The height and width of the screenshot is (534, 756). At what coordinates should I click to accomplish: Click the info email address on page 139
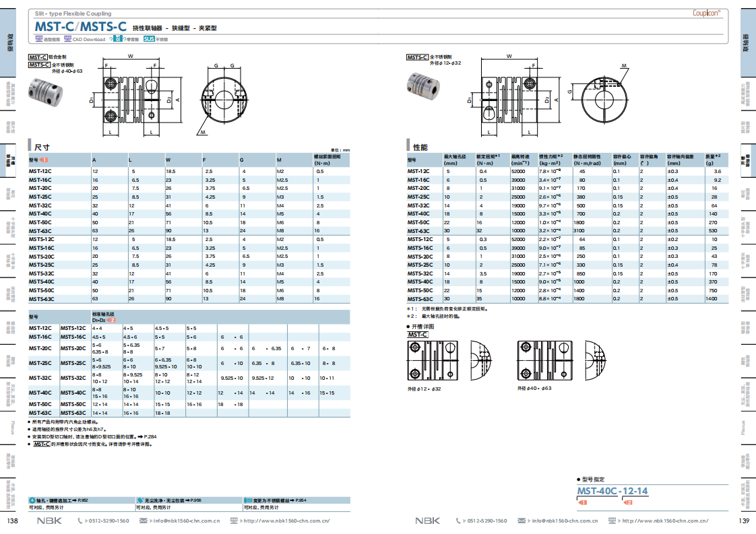(x=565, y=521)
